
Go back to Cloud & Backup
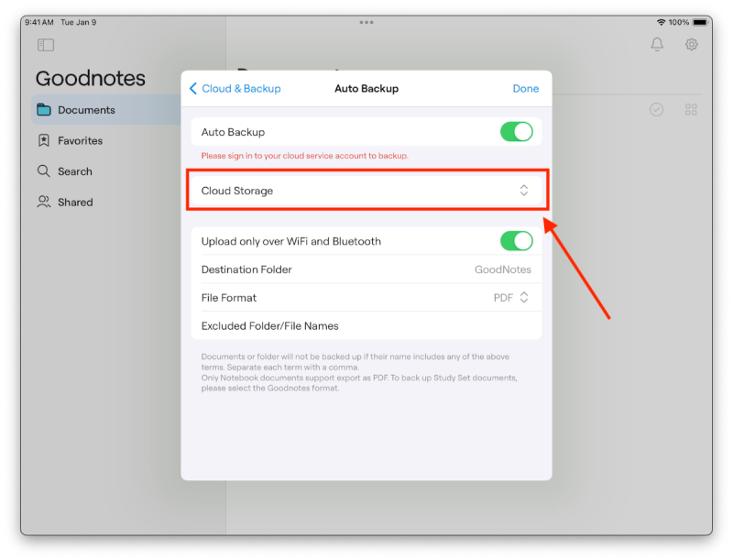[x=235, y=89]
